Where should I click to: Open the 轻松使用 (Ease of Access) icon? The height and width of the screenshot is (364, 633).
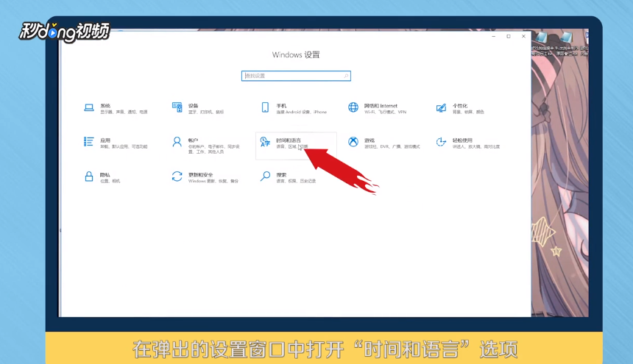pyautogui.click(x=441, y=142)
